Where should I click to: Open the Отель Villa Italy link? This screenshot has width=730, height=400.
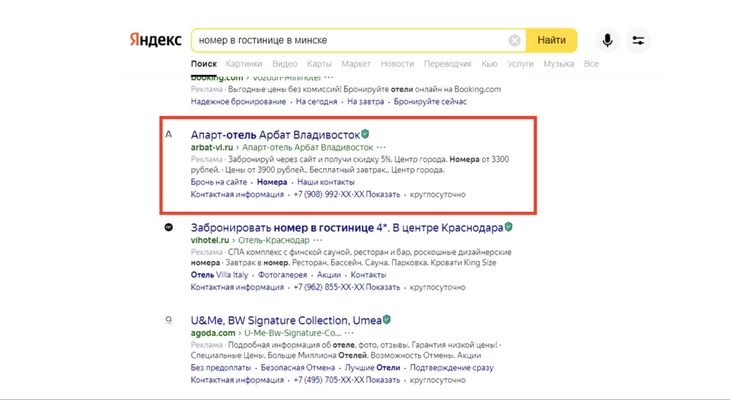click(219, 275)
